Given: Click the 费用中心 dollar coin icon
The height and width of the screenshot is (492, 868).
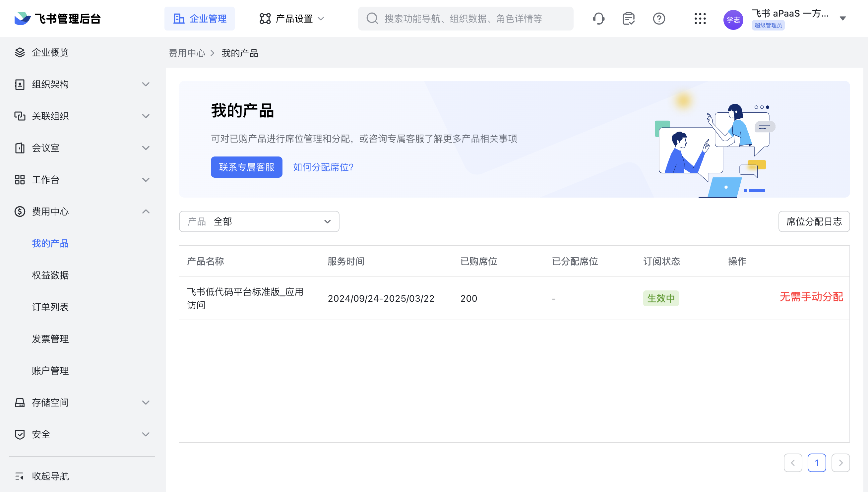Looking at the screenshot, I should tap(20, 212).
